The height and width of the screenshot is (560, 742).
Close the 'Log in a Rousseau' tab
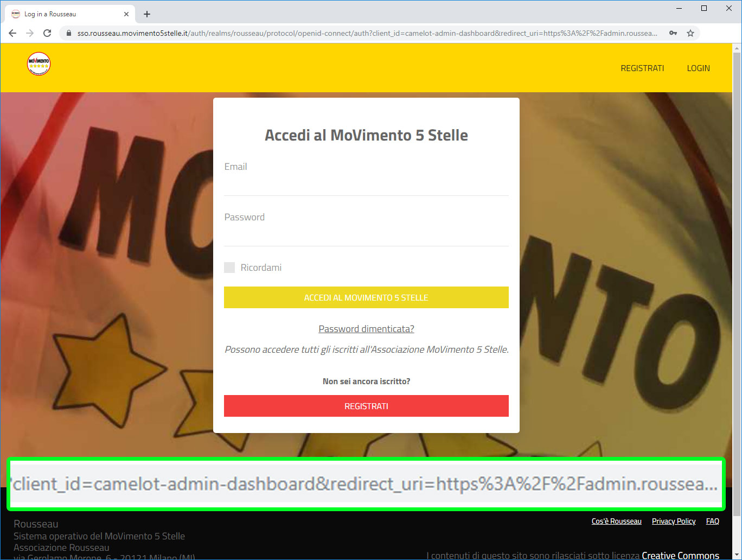(x=126, y=14)
